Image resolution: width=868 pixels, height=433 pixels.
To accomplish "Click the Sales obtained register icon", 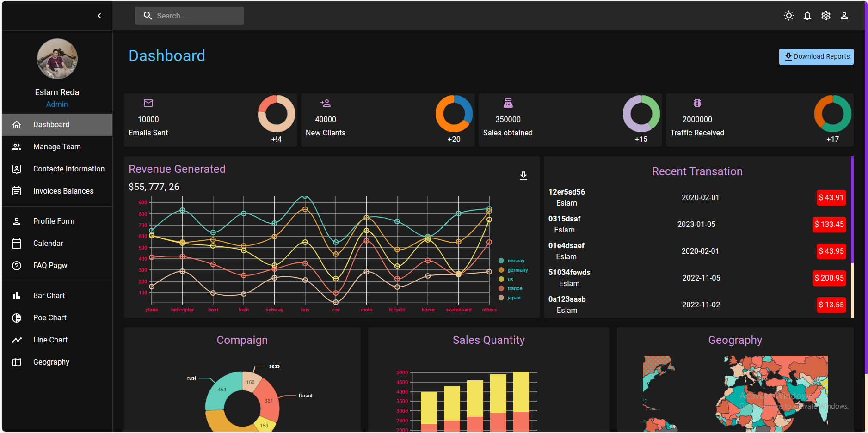I will [x=508, y=103].
